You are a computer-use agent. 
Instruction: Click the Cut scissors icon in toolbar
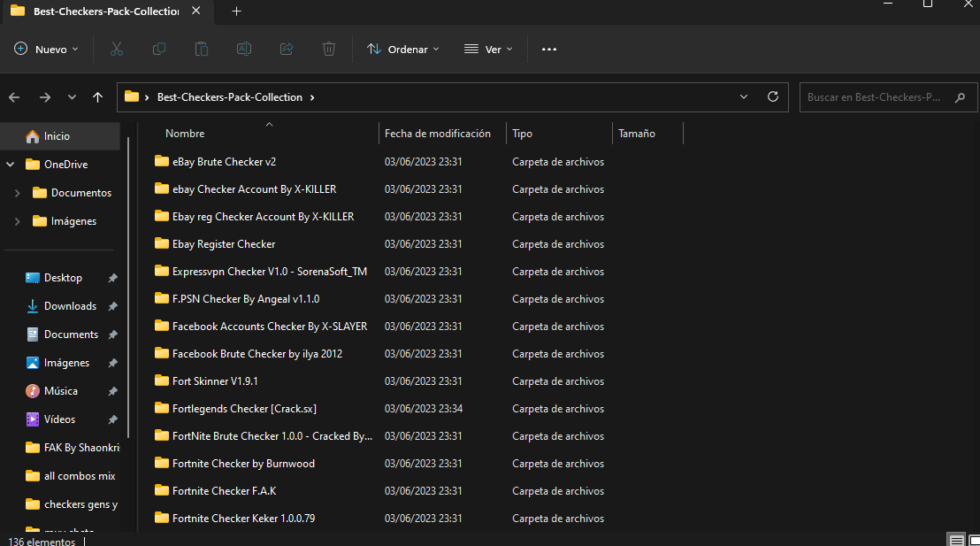[x=117, y=50]
